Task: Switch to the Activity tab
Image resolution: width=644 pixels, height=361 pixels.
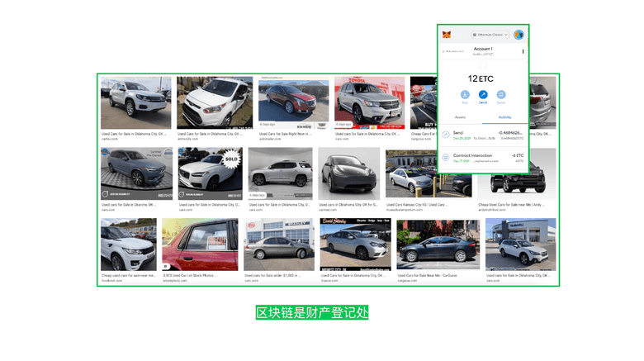Action: point(504,117)
